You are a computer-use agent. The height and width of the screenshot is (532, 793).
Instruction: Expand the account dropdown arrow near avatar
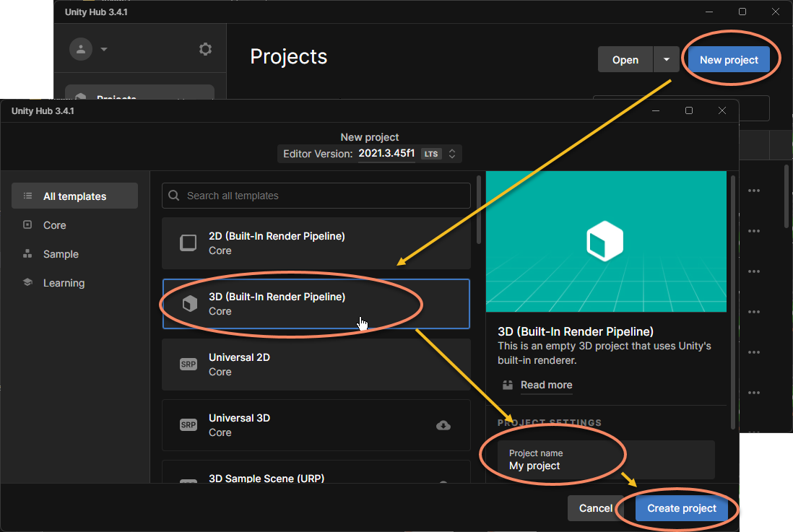coord(104,49)
